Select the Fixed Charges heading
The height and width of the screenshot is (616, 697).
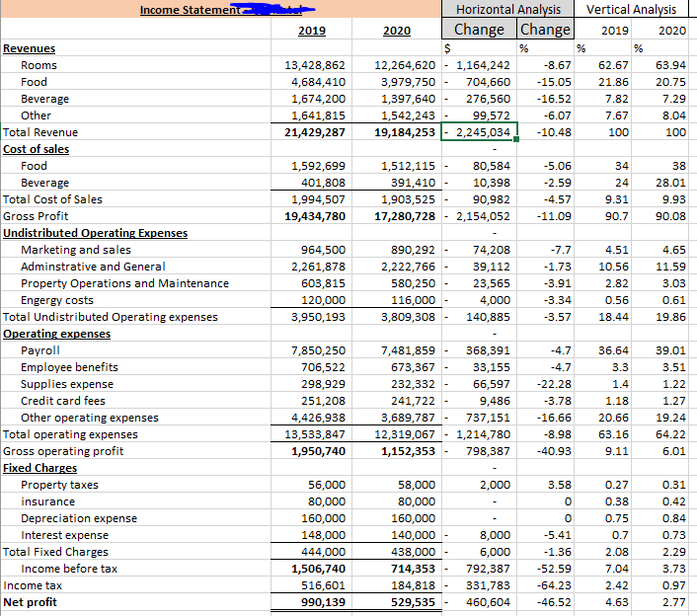(40, 468)
